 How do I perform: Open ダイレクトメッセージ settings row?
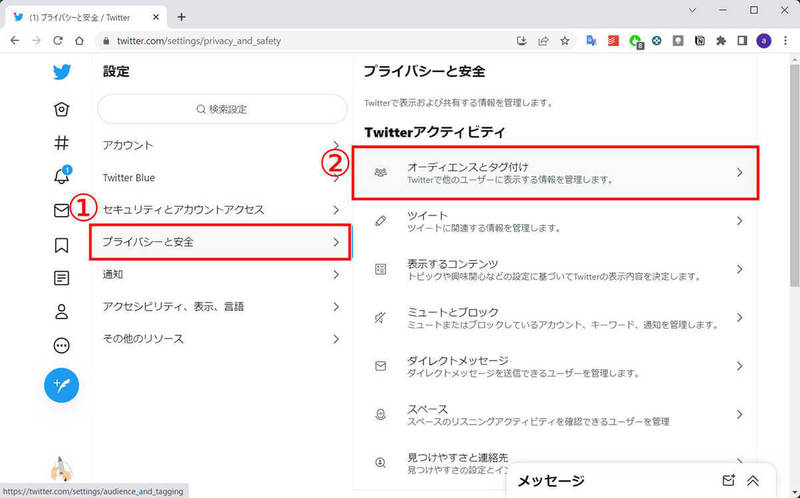555,366
